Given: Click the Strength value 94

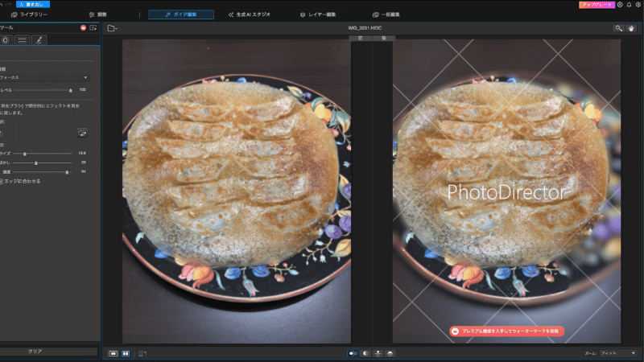Looking at the screenshot, I should (84, 171).
